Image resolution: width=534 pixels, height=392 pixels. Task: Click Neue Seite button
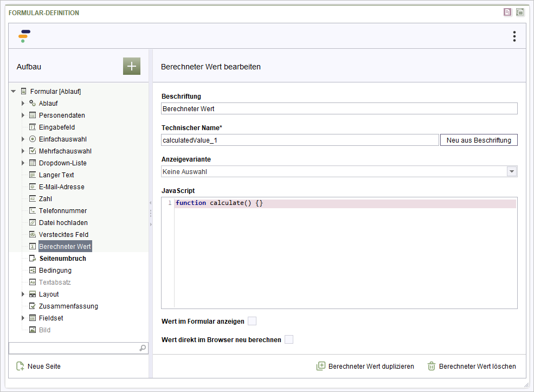38,366
